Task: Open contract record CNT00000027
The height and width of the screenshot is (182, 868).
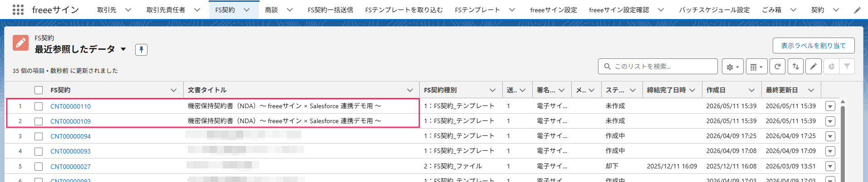Action: point(70,167)
